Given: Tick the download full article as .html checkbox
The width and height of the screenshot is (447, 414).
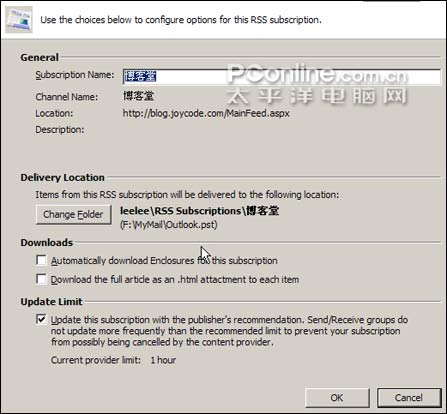Looking at the screenshot, I should pyautogui.click(x=41, y=279).
